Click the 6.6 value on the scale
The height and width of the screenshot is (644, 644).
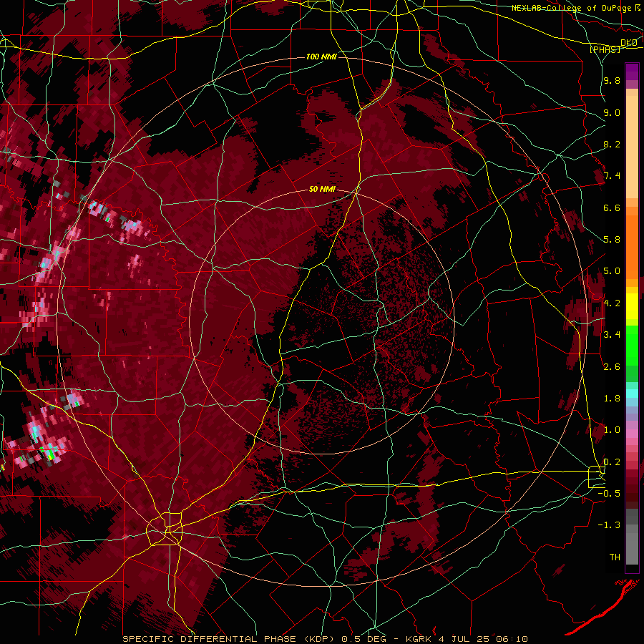pos(612,208)
